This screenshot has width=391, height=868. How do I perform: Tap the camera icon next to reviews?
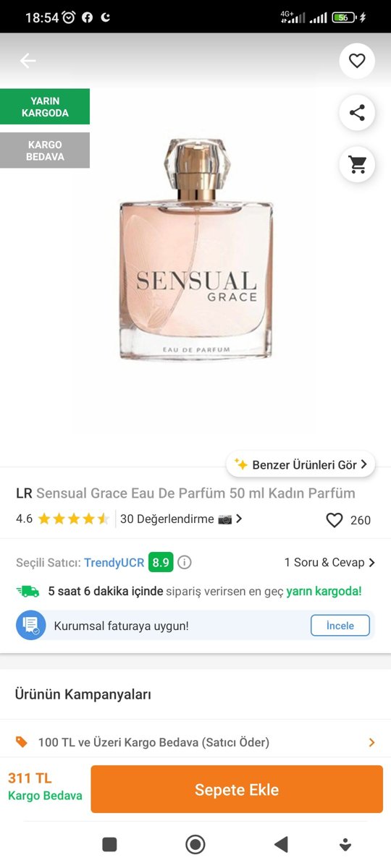point(224,519)
